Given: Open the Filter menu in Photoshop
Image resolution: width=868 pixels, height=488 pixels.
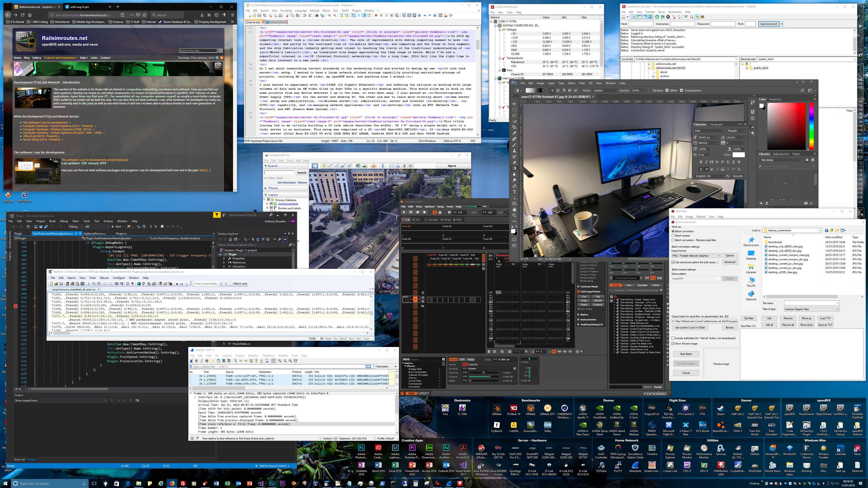Looking at the screenshot, I should [582, 83].
